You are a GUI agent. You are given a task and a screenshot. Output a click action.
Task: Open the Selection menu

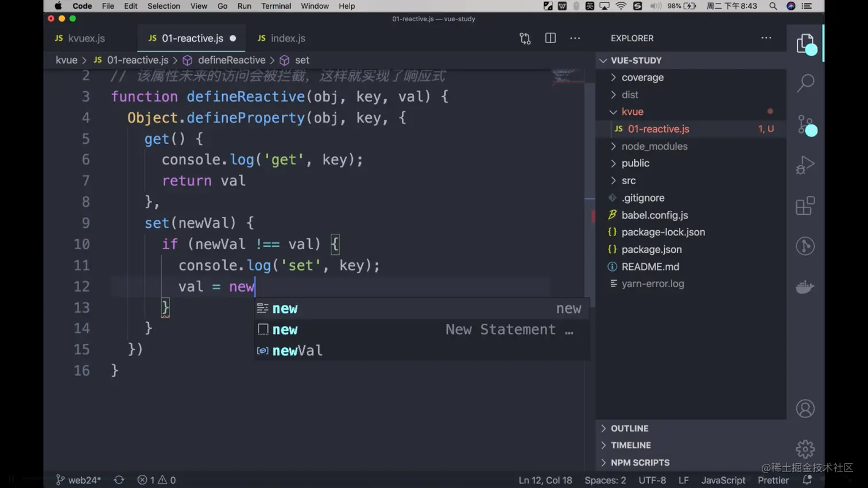(164, 6)
